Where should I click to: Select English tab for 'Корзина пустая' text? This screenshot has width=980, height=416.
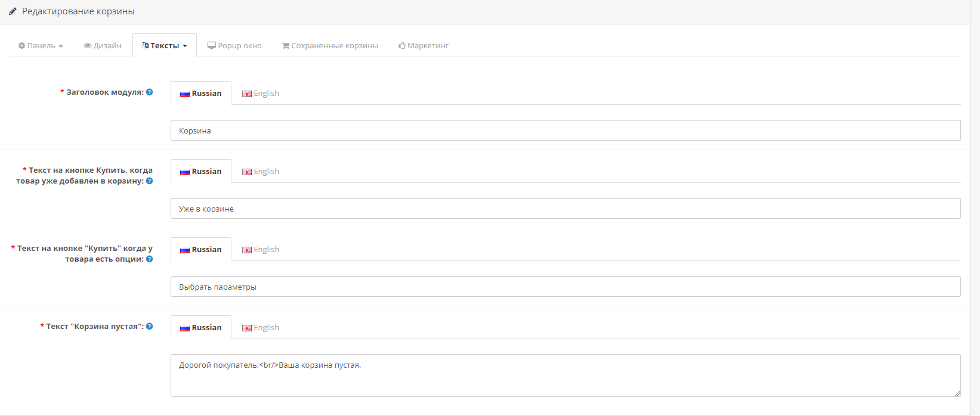pos(261,328)
